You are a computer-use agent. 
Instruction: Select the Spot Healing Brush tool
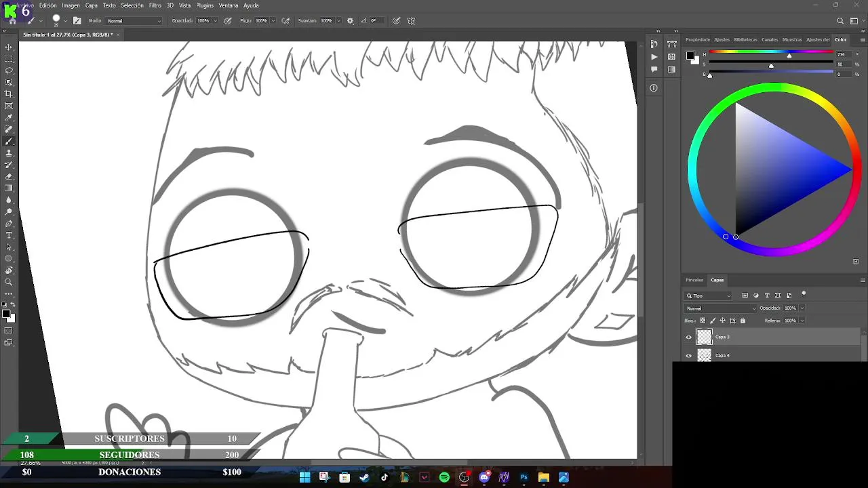pyautogui.click(x=9, y=129)
